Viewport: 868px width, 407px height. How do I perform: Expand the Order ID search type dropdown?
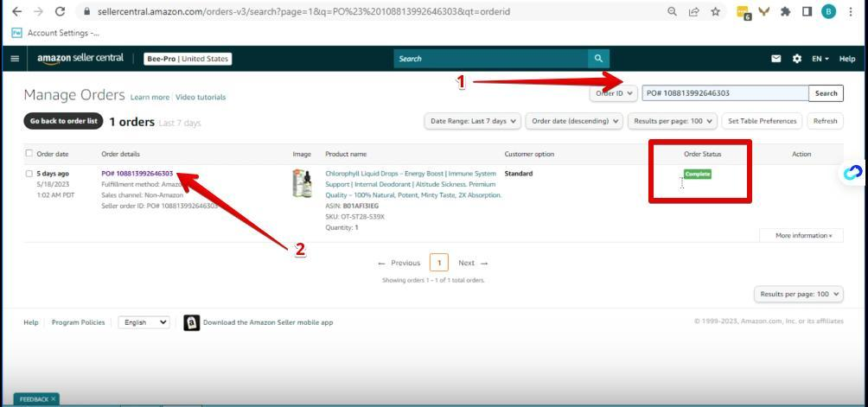tap(614, 93)
